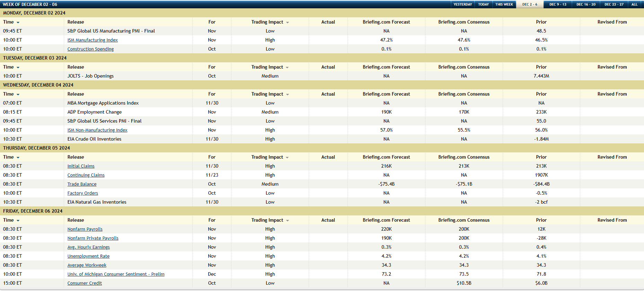Sort by Time in Friday's table
644x293 pixels.
click(18, 220)
